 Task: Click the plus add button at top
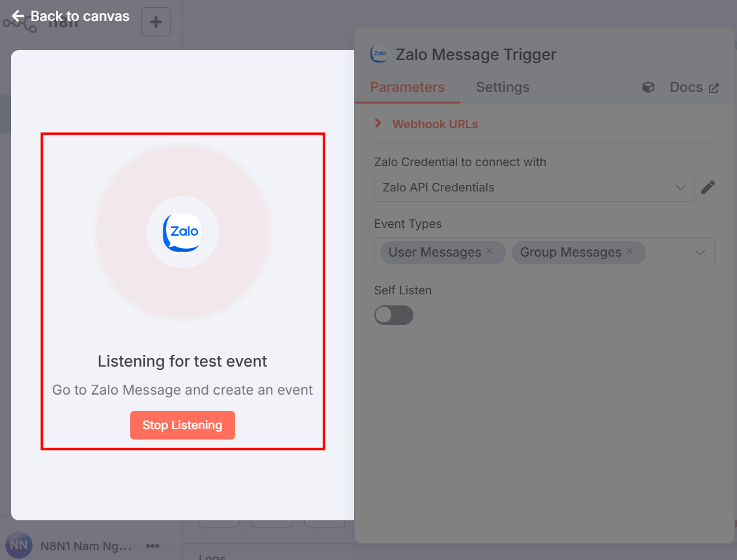(x=156, y=22)
